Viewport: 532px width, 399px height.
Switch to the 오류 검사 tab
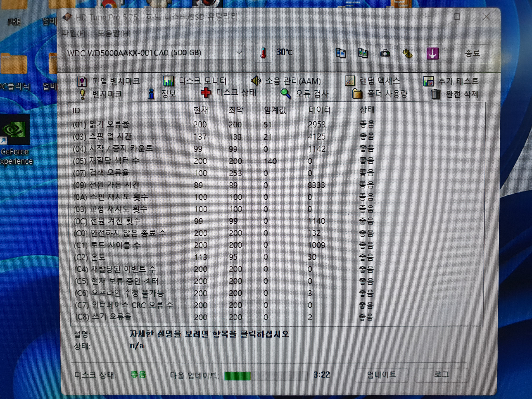coord(305,94)
